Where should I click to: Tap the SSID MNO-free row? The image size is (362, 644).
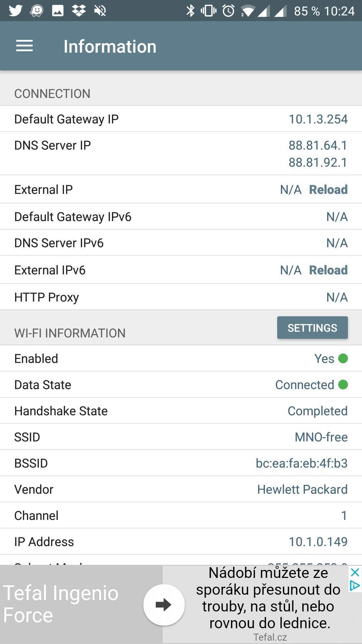coord(181,437)
